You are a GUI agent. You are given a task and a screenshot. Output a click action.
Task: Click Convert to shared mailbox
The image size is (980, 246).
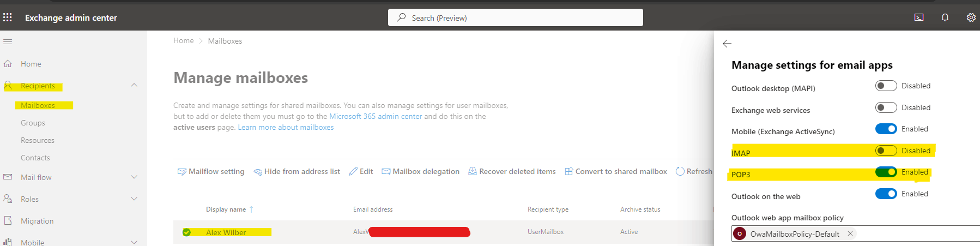616,171
